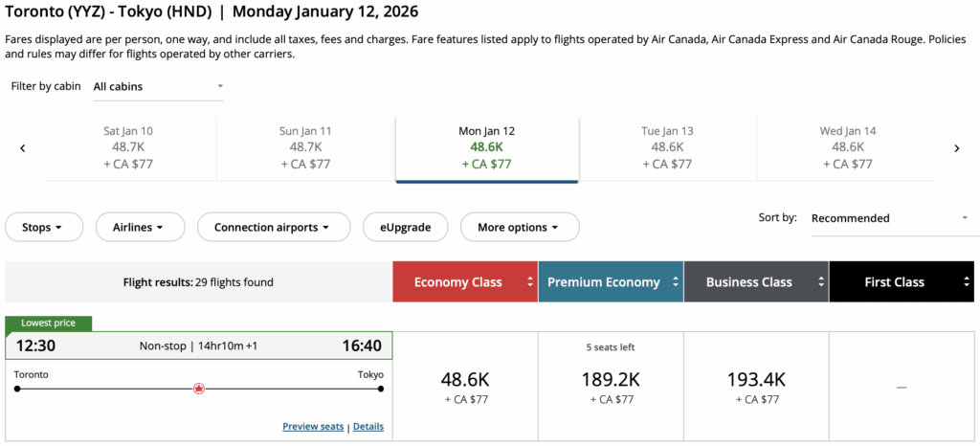
Task: Expand the Airlines filter
Action: (x=137, y=228)
